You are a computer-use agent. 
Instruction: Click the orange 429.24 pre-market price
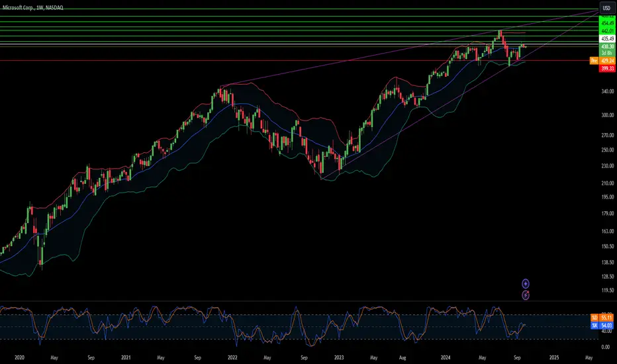(x=607, y=61)
